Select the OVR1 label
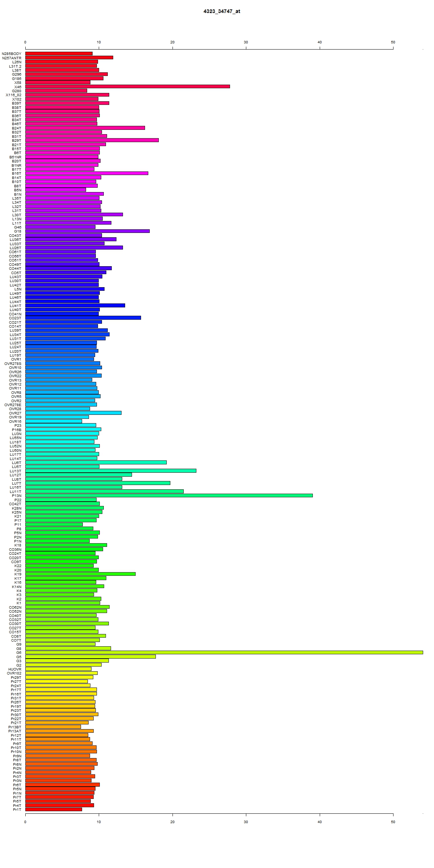Viewport: 434px width, 868px height. tap(16, 359)
